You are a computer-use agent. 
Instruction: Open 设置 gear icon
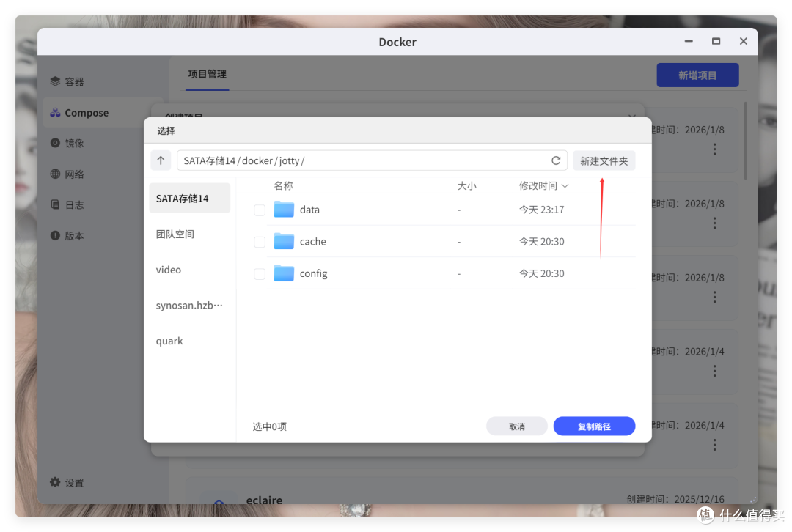(55, 482)
